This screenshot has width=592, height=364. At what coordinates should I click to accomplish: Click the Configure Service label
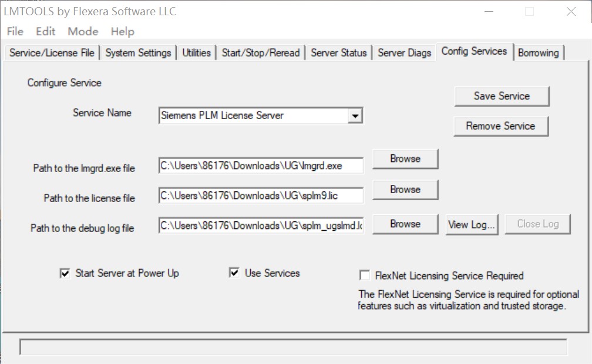64,83
